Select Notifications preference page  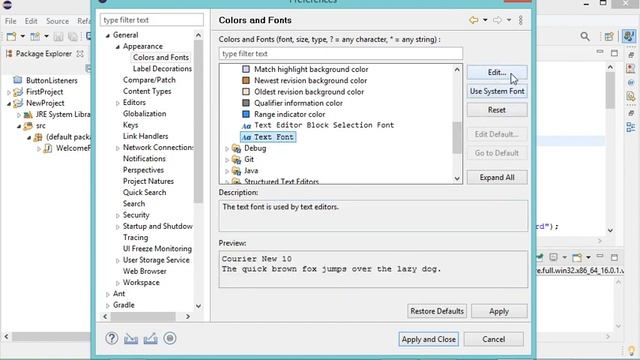tap(144, 158)
